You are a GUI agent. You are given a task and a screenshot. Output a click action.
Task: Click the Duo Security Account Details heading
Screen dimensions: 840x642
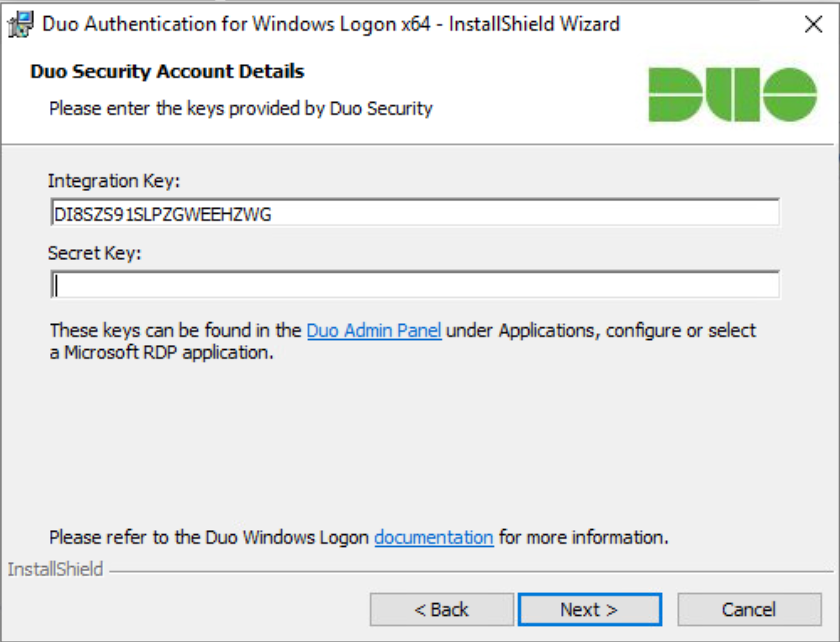(167, 72)
